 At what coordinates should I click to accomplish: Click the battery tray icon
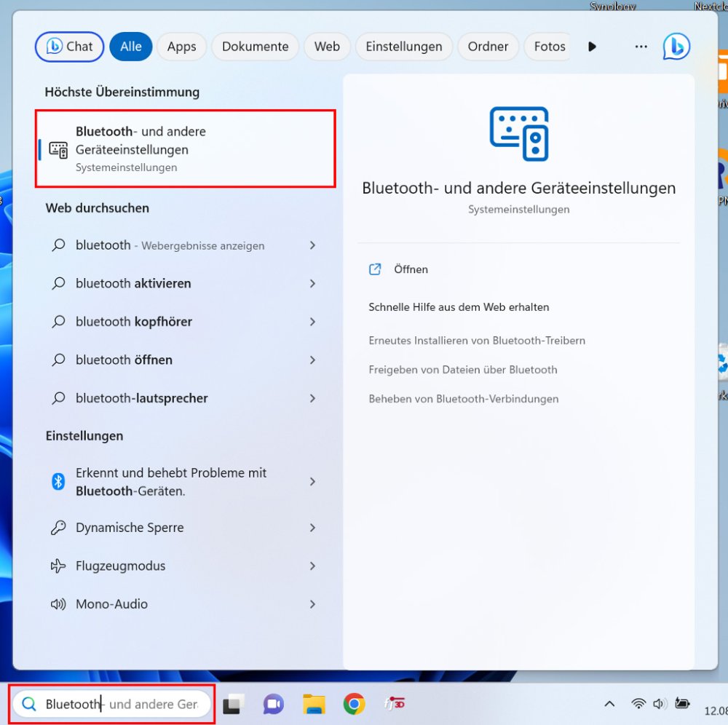point(682,704)
